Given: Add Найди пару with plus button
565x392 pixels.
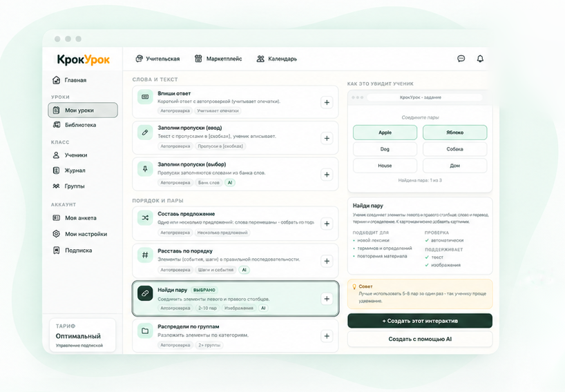Looking at the screenshot, I should point(327,299).
